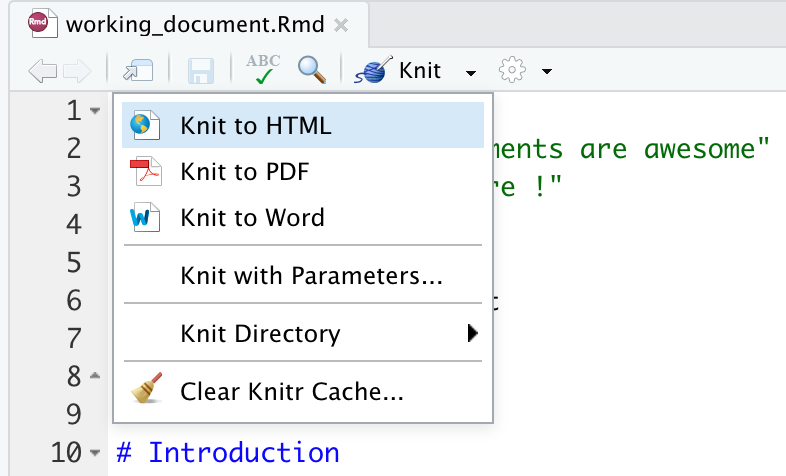Click the show in new window icon
Screen dimensions: 786x476
click(137, 71)
